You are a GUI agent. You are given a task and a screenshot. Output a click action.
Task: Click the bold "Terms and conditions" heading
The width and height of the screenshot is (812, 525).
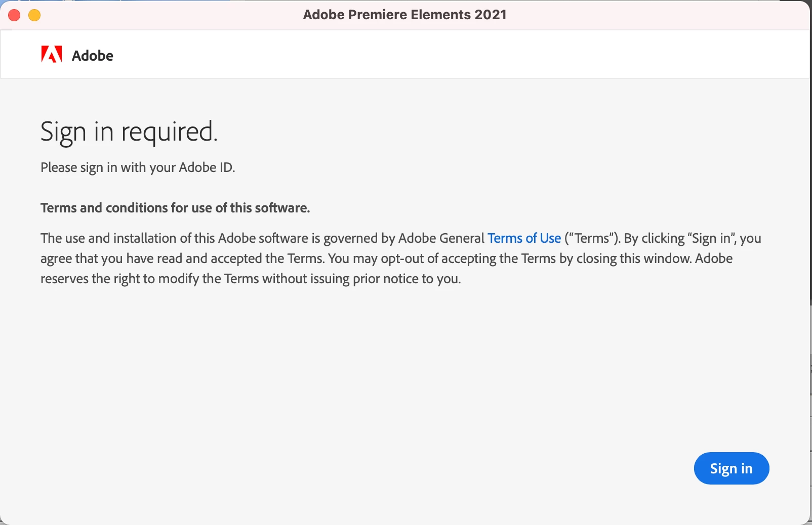coord(175,208)
